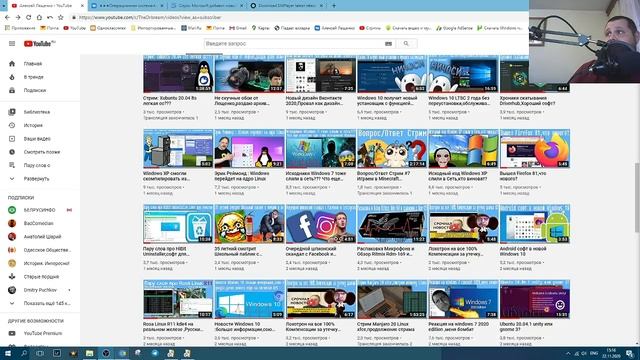Open Одноклассники bookmark
Screen dimensions: 640x360
[108, 28]
